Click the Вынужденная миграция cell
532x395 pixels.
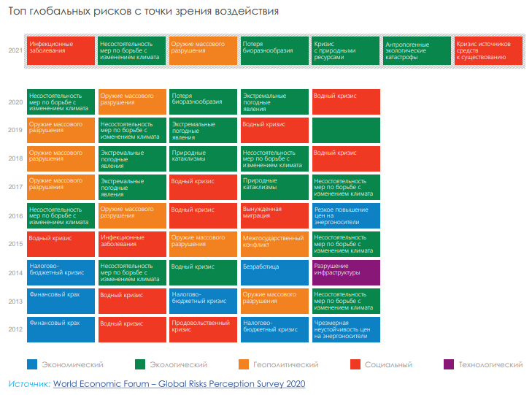[x=274, y=215]
